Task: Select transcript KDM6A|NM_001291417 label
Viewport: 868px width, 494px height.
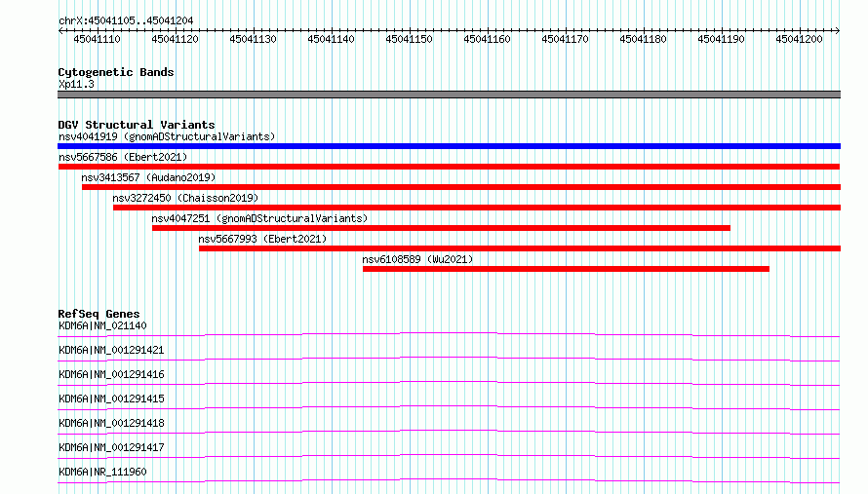Action: tap(111, 447)
